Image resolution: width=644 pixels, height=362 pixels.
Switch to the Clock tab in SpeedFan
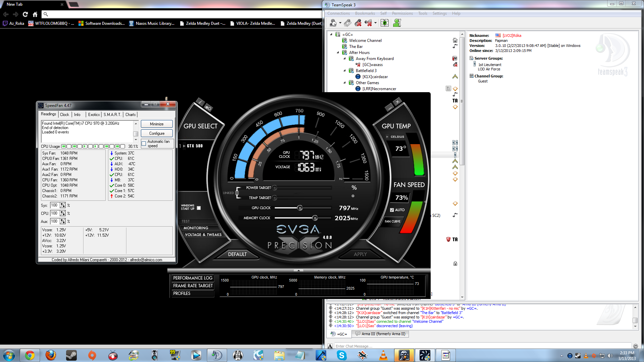click(64, 115)
